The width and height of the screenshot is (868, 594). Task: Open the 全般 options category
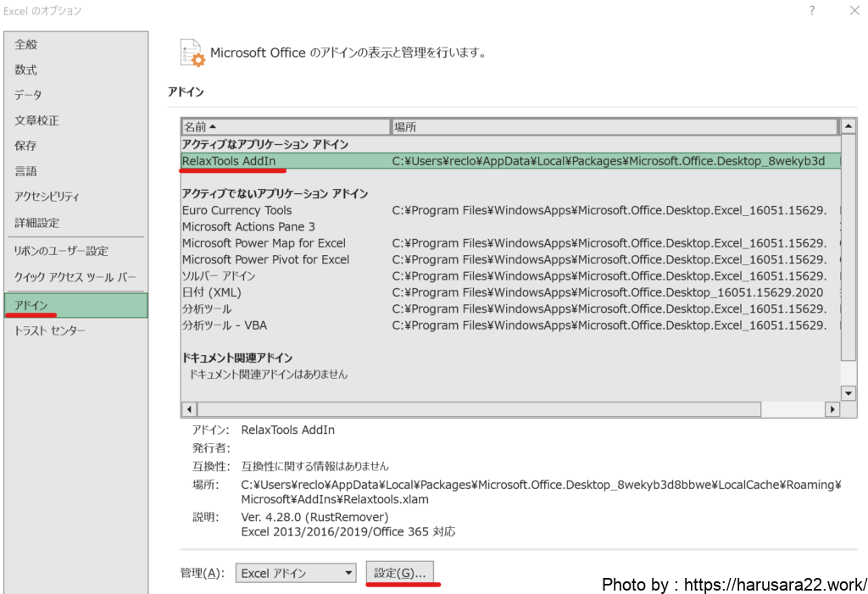coord(26,44)
